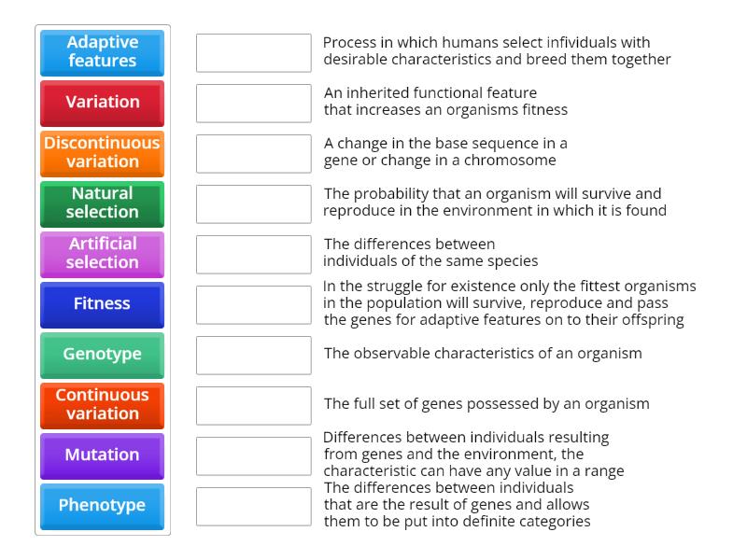Click box next to observable characteristics definition
Image resolution: width=747 pixels, height=560 pixels.
tap(254, 356)
